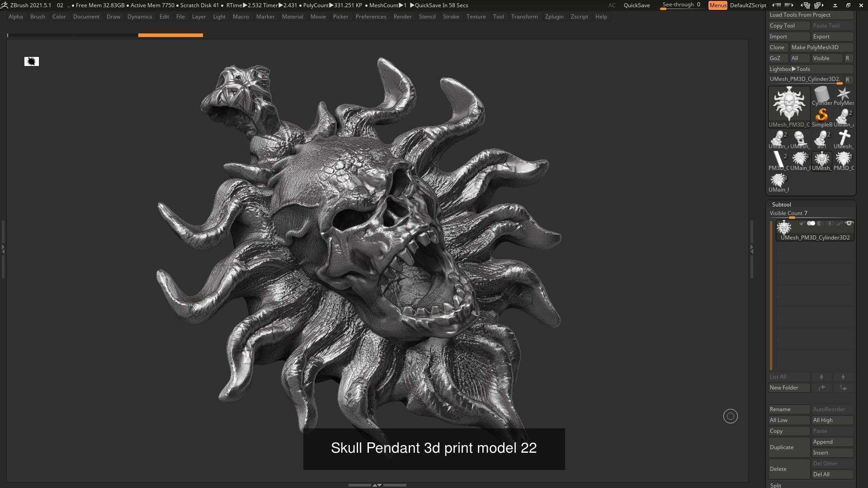Viewport: 868px width, 488px height.
Task: Hide ZBrush window to tray
Action: (x=835, y=5)
